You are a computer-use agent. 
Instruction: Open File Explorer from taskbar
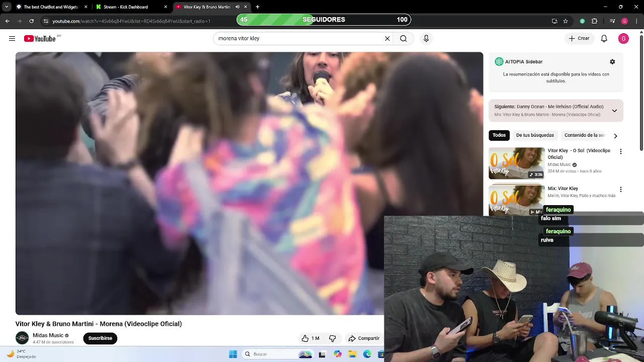click(352, 354)
